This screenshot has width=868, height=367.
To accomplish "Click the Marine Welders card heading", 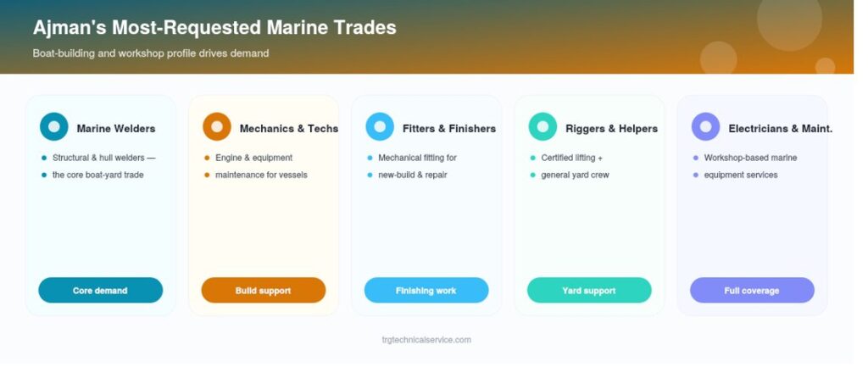I will [x=116, y=129].
